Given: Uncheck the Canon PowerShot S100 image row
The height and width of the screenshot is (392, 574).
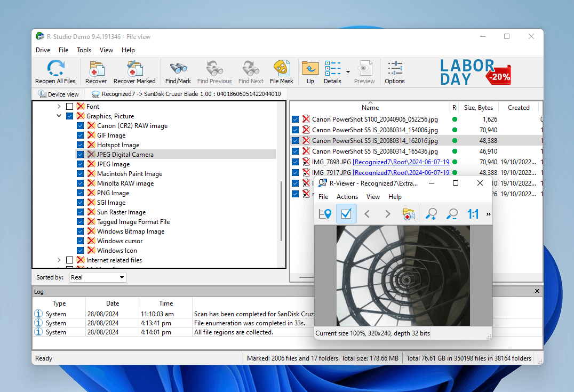Looking at the screenshot, I should (296, 119).
